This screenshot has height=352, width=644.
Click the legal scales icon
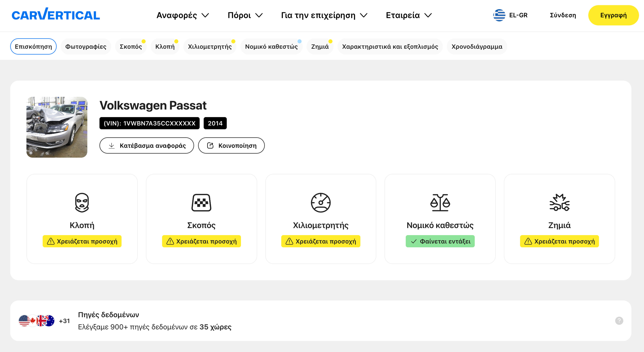(x=440, y=202)
